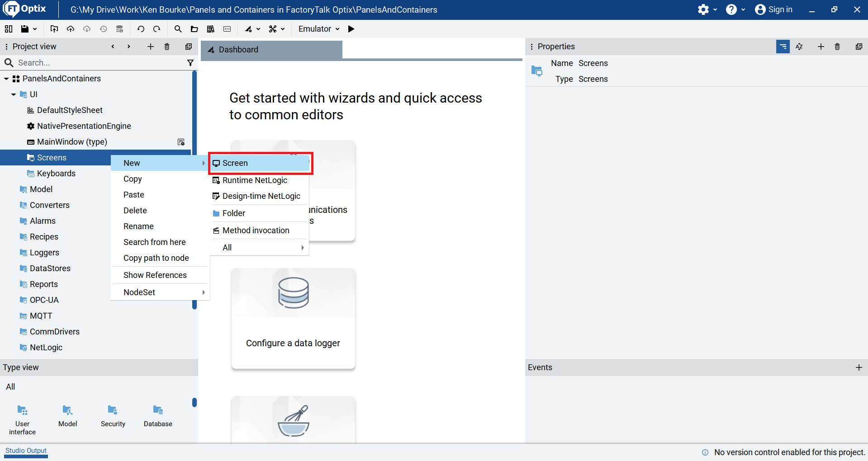The height and width of the screenshot is (461, 868).
Task: Select the Alarms folder
Action: pyautogui.click(x=43, y=221)
